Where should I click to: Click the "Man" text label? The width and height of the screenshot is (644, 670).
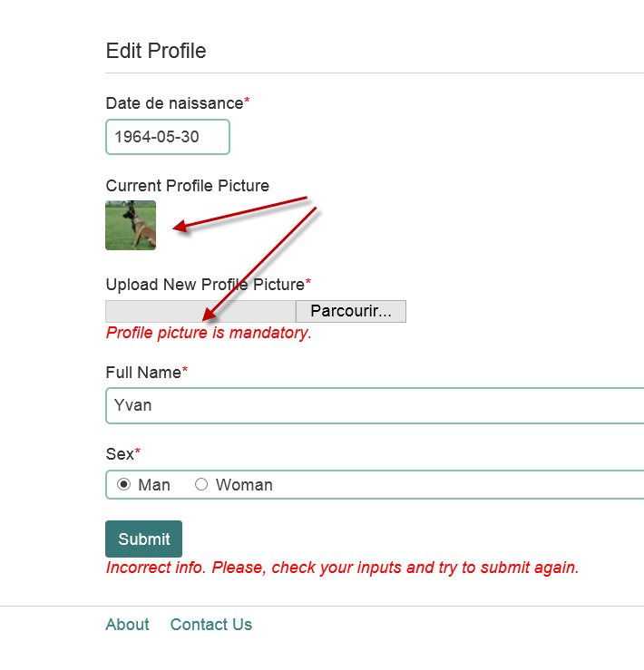154,485
